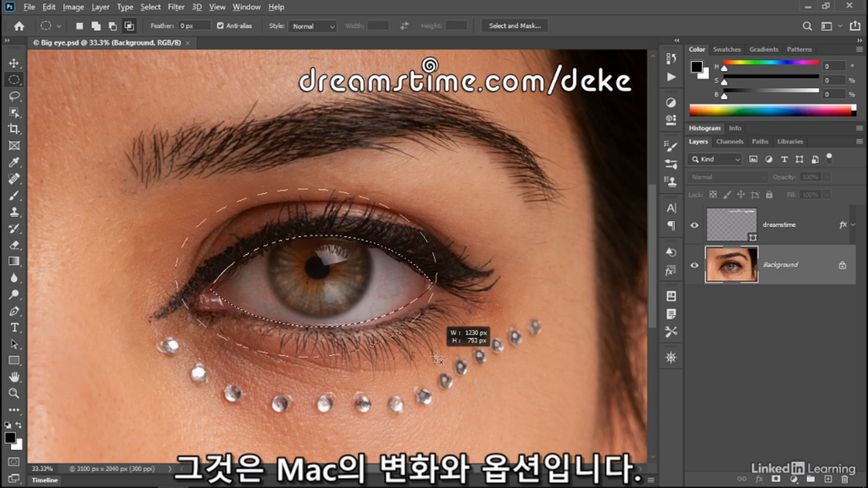
Task: Select the Frame tool
Action: 14,146
